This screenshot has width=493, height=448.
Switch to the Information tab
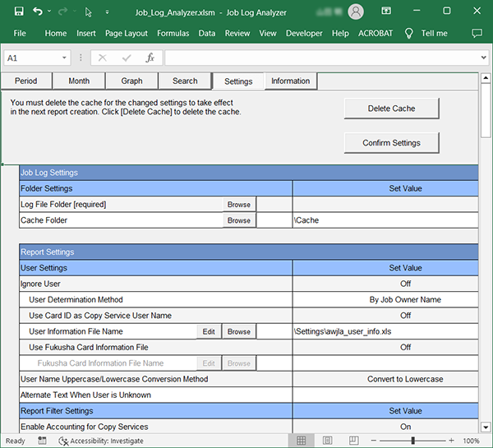(291, 81)
